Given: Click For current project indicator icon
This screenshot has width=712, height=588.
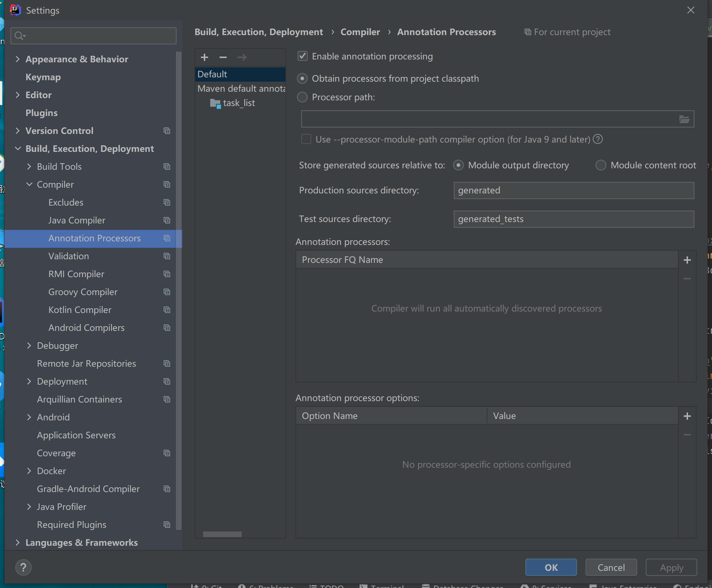Looking at the screenshot, I should (528, 32).
